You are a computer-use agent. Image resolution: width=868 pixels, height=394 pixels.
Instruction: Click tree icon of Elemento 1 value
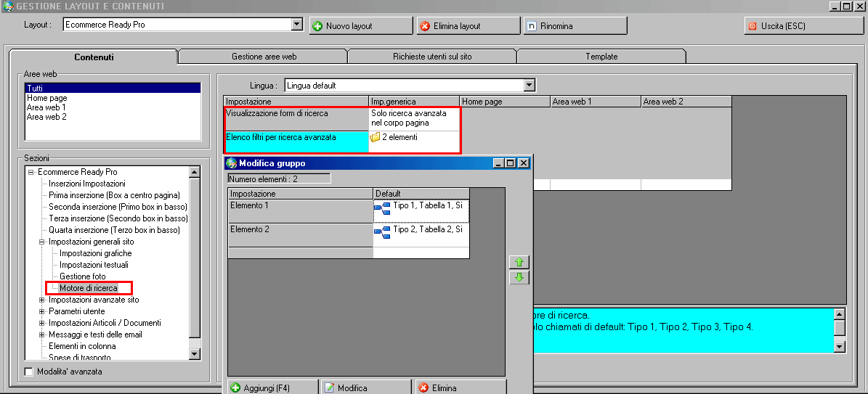point(382,208)
